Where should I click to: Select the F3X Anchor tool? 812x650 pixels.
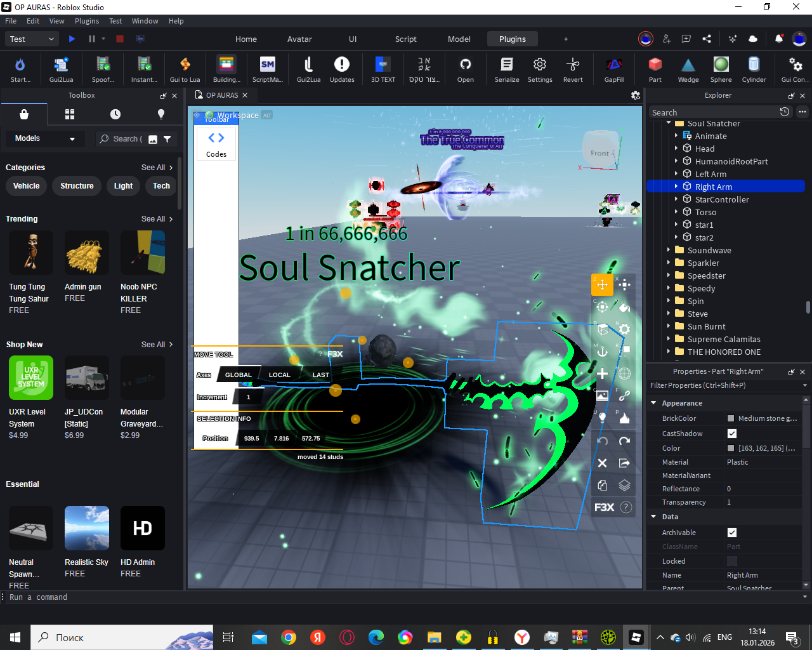[x=602, y=352]
